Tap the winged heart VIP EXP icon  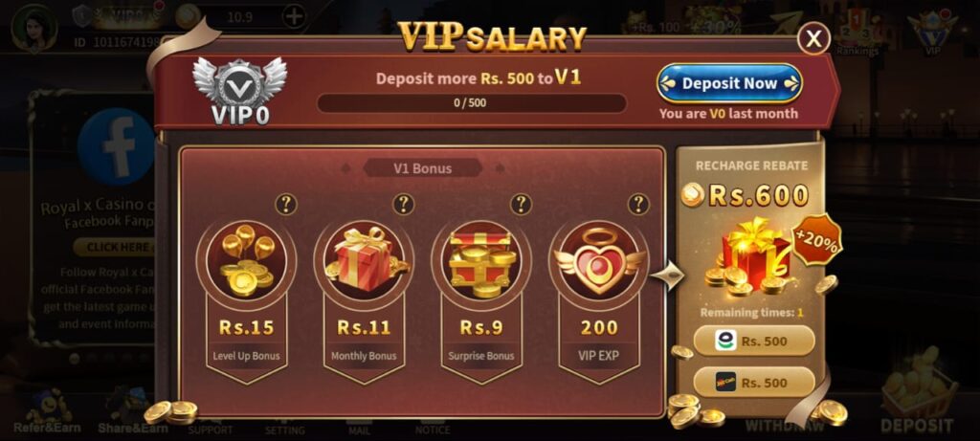click(x=599, y=260)
